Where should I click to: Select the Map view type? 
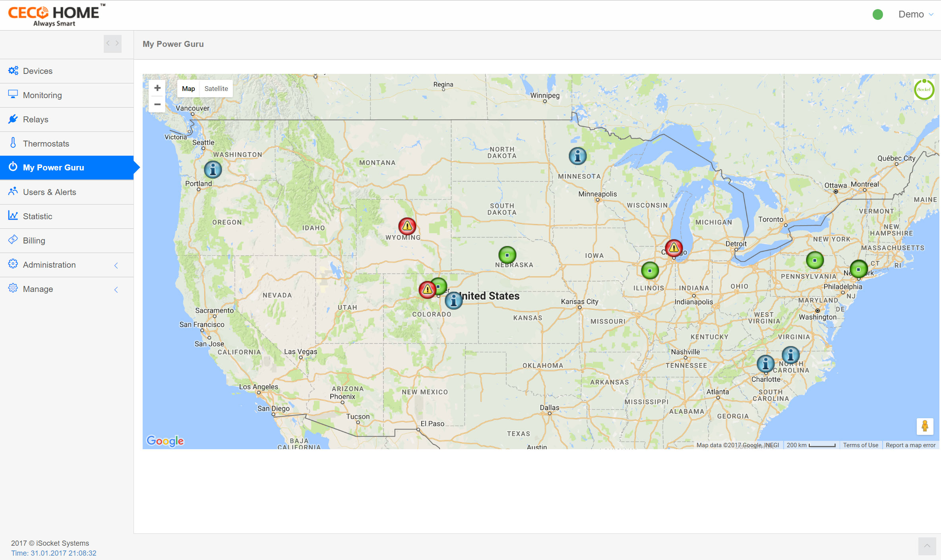(x=188, y=89)
